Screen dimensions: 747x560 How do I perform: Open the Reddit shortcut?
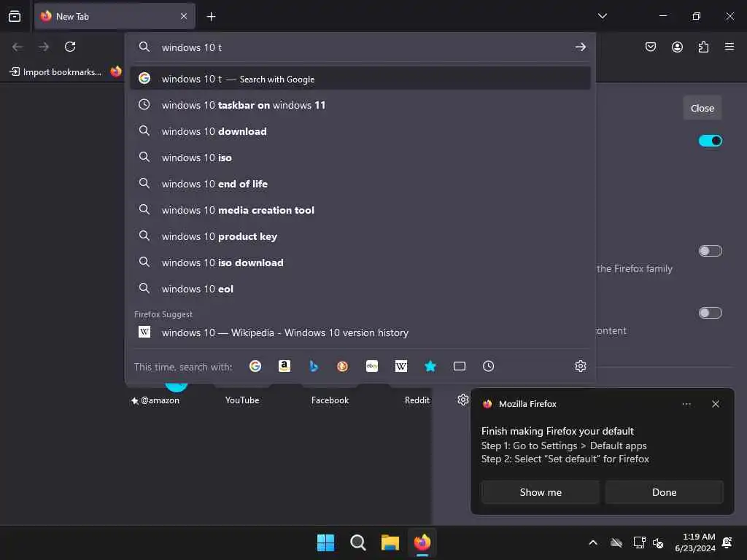(x=417, y=400)
